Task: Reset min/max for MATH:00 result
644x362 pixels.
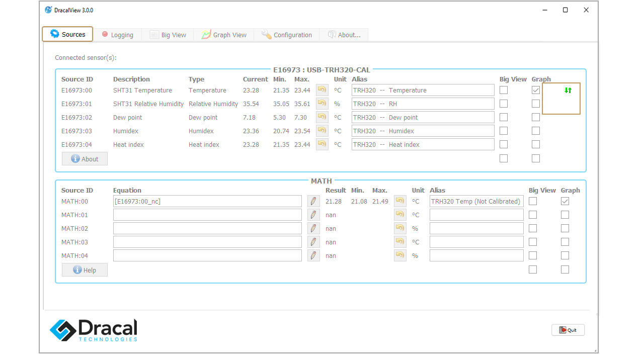Action: [400, 201]
